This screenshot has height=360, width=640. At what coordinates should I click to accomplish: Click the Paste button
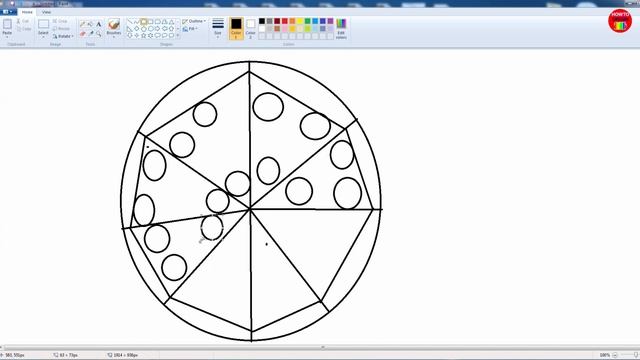[7, 27]
